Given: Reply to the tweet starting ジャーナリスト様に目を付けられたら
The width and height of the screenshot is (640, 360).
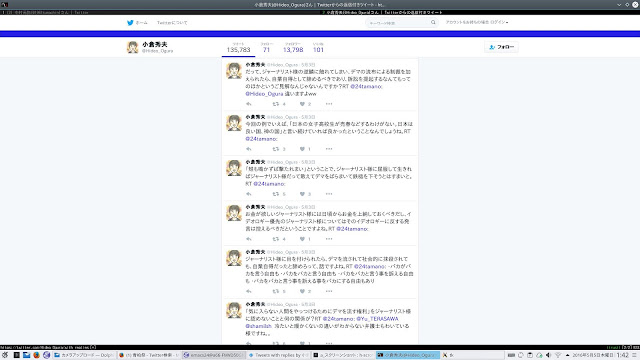Looking at the screenshot, I should tap(249, 291).
